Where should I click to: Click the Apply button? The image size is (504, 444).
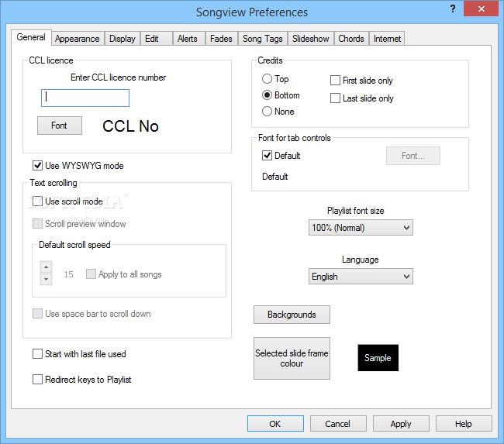[401, 423]
